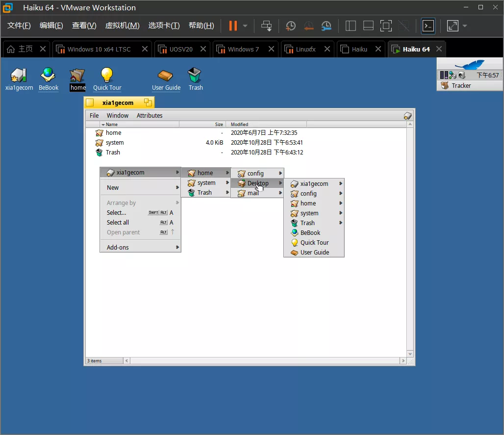Image resolution: width=504 pixels, height=435 pixels.
Task: Open the BeBook desktop icon
Action: (x=48, y=76)
